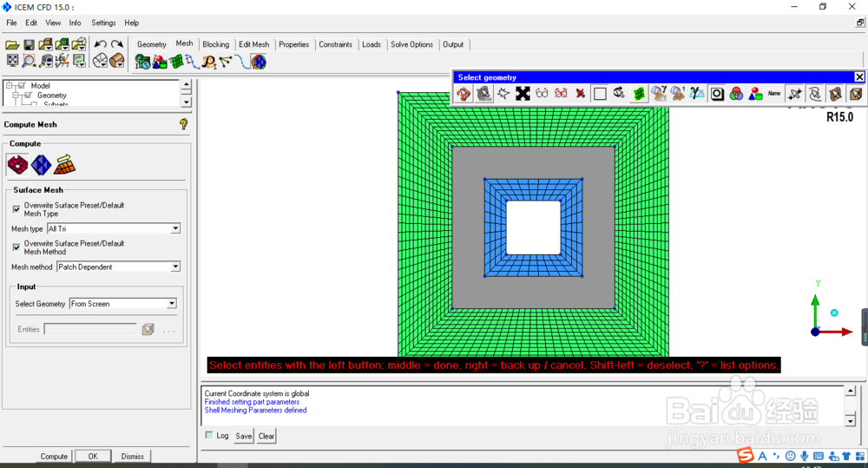Collapse the Model tree node
This screenshot has height=468, width=868.
[x=10, y=85]
